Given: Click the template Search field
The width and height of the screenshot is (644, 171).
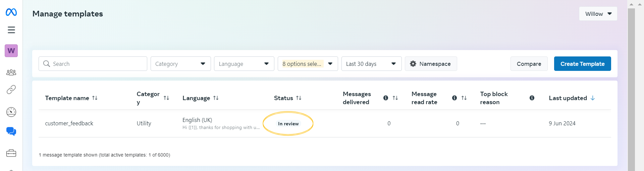Looking at the screenshot, I should coord(93,64).
